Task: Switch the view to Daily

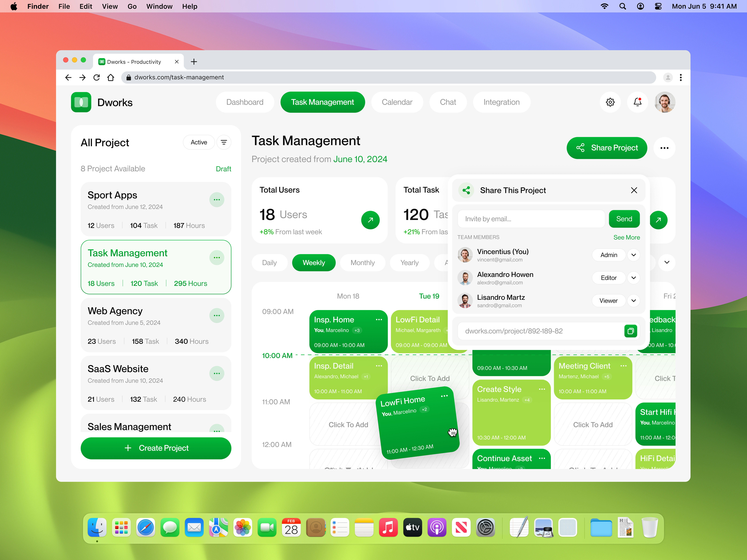Action: tap(269, 263)
